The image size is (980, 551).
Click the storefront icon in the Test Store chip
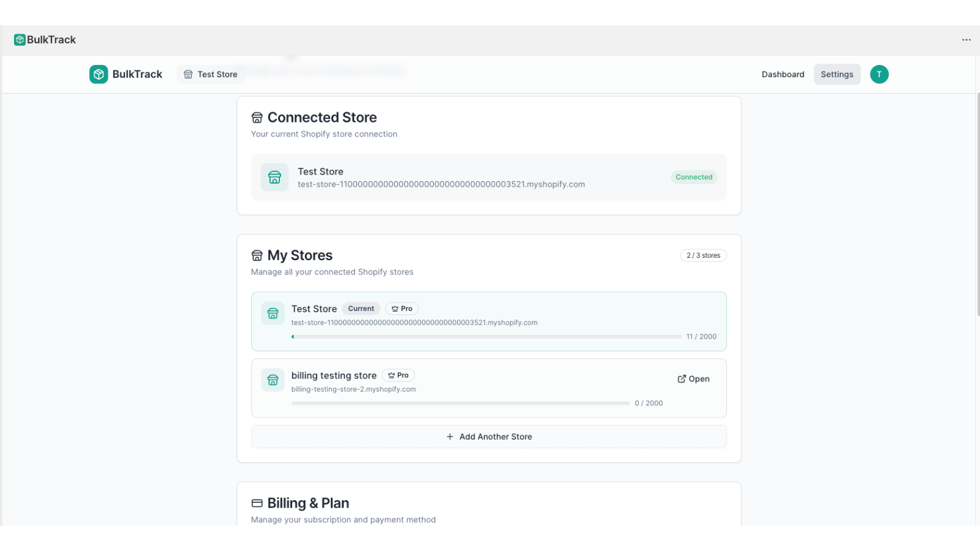pos(188,74)
